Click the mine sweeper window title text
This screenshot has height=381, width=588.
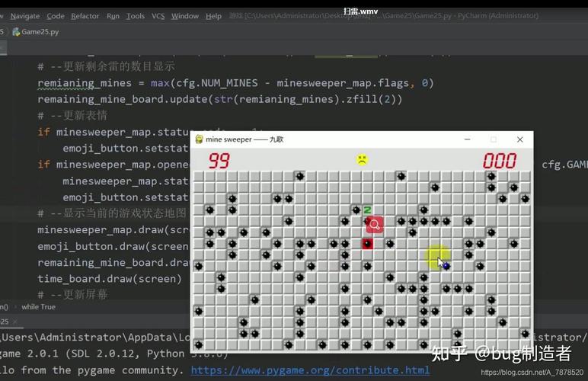[244, 139]
